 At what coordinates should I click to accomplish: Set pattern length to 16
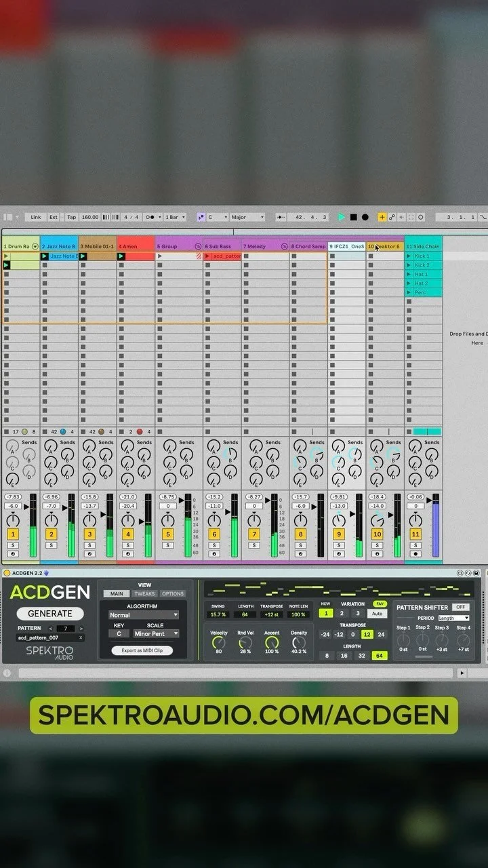pos(344,656)
